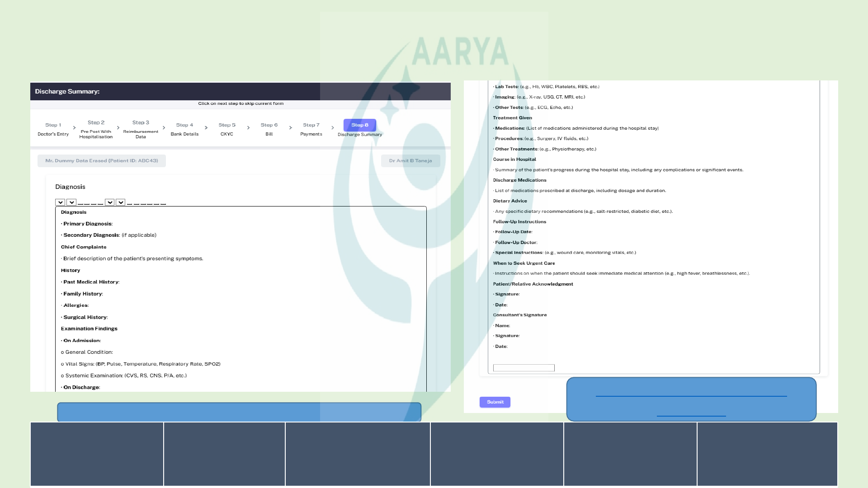Click the empty input box below Consultant's Date
The image size is (868, 488).
click(x=524, y=368)
